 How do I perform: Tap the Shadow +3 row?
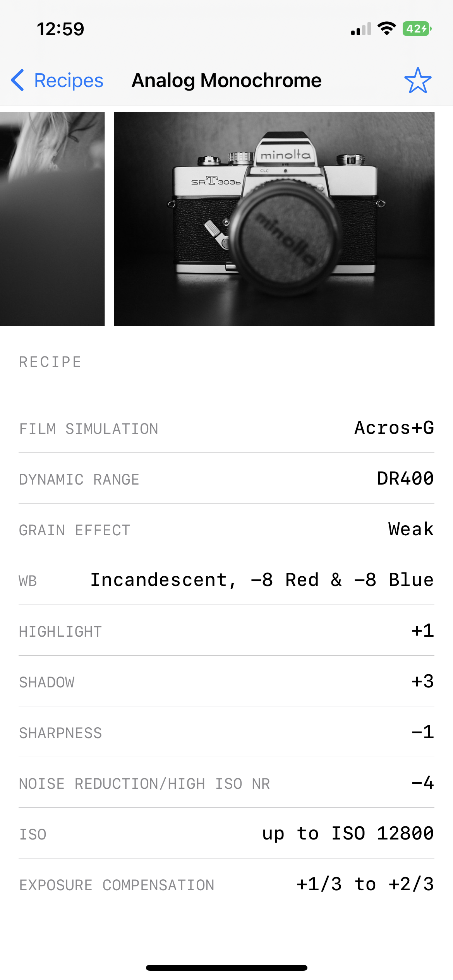click(226, 681)
